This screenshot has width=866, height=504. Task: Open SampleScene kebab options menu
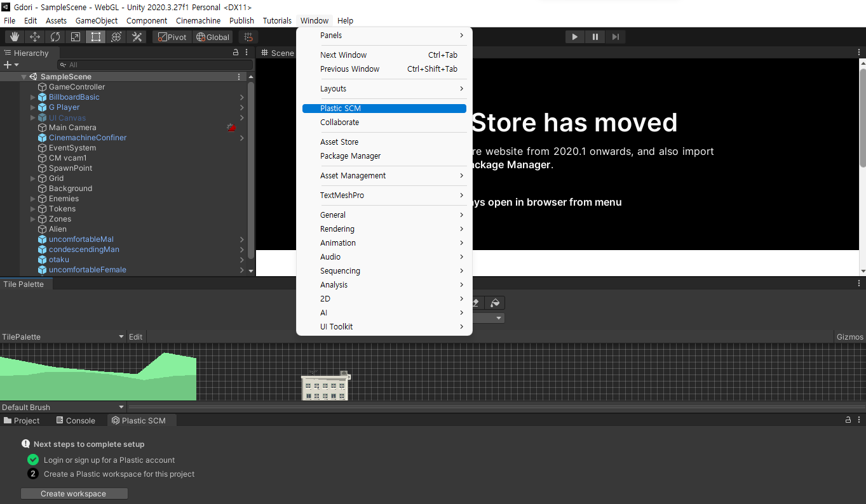click(239, 77)
